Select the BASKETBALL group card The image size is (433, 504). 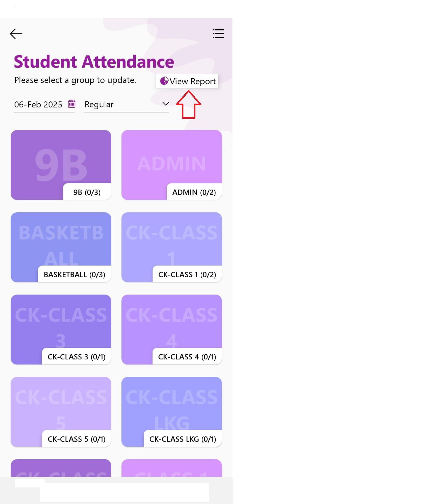click(61, 247)
